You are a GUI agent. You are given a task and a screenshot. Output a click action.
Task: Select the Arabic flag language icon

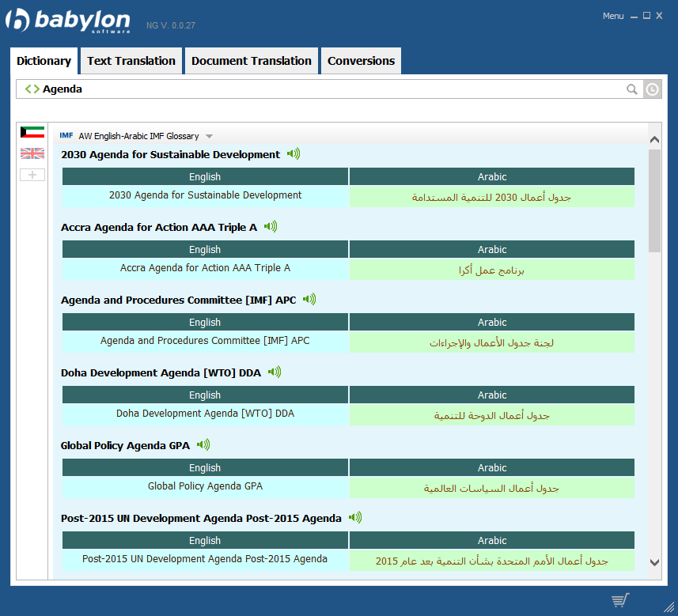[x=32, y=133]
